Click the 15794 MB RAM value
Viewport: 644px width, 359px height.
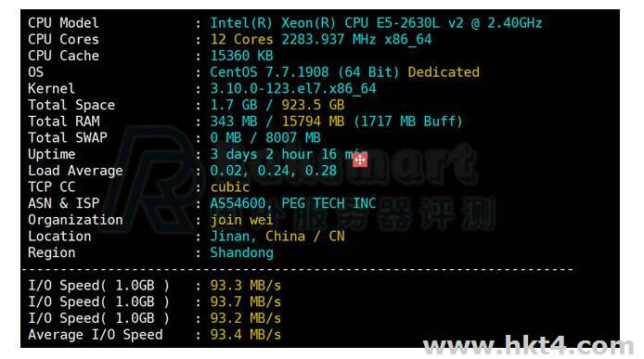click(313, 122)
